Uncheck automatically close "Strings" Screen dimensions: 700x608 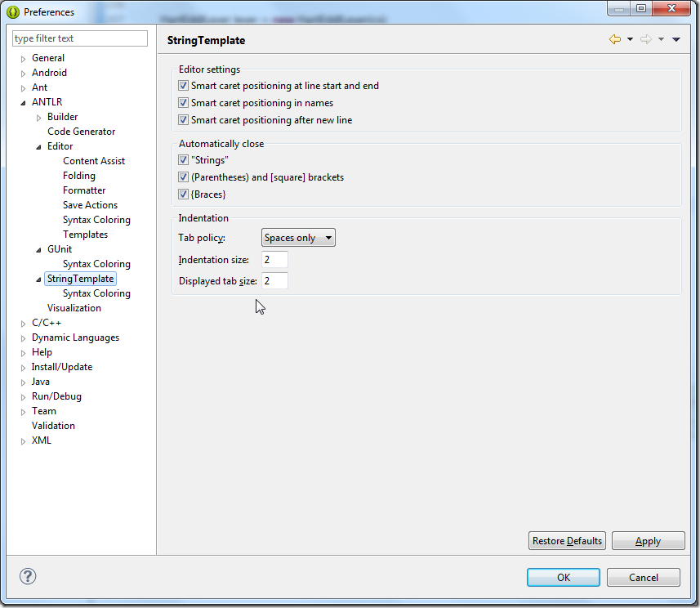tap(183, 160)
